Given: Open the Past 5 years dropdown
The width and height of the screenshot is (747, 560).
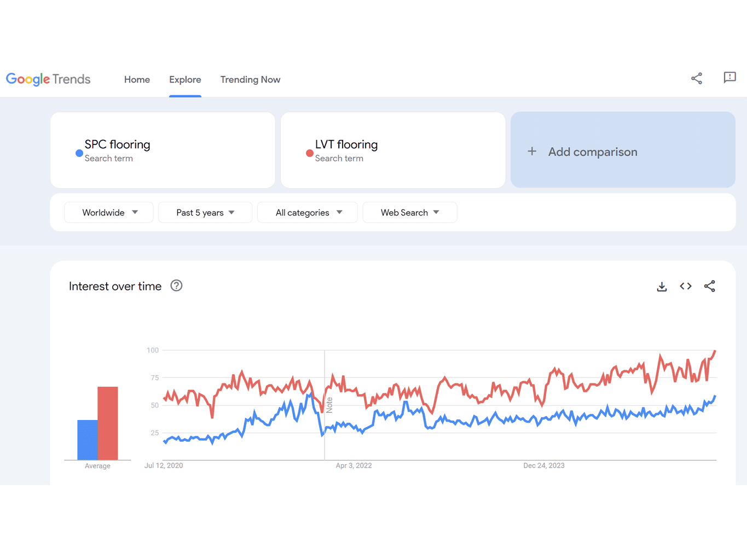Looking at the screenshot, I should click(x=205, y=213).
